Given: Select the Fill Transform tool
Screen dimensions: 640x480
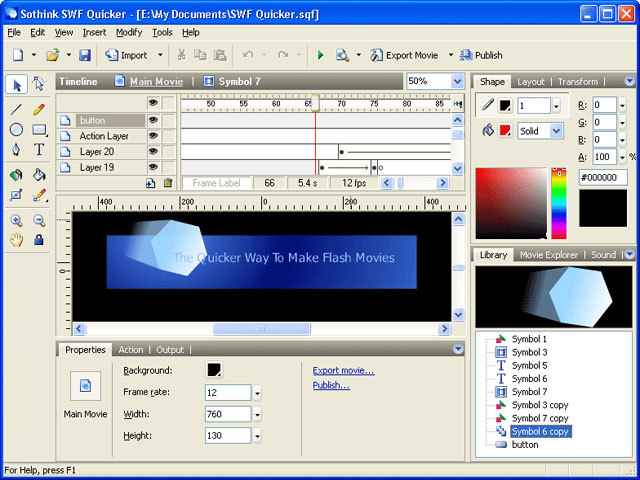Looking at the screenshot, I should click(x=16, y=196).
